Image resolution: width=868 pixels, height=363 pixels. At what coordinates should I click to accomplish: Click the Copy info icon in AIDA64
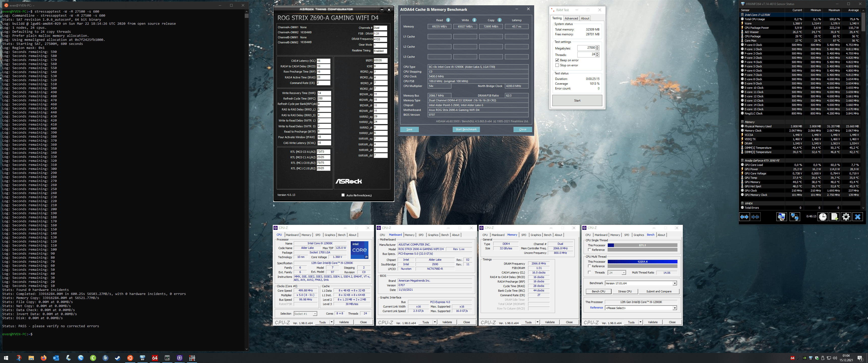[500, 20]
